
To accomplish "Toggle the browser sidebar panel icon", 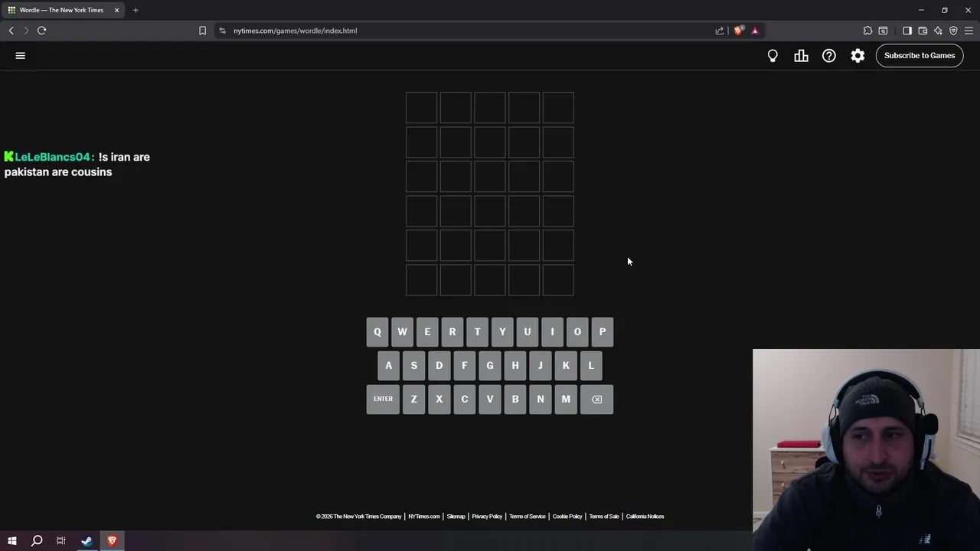I will 907,31.
